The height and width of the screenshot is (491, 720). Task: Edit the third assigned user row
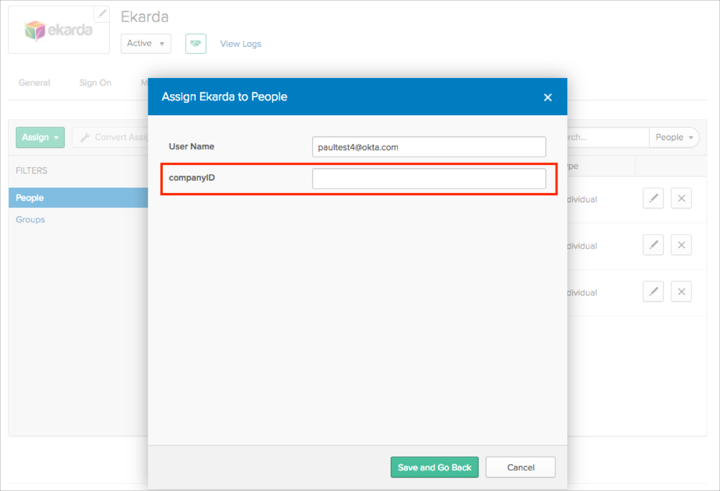point(653,292)
